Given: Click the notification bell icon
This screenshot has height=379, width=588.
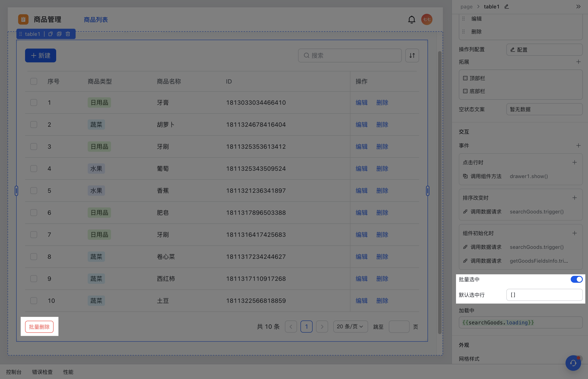Looking at the screenshot, I should coord(411,19).
